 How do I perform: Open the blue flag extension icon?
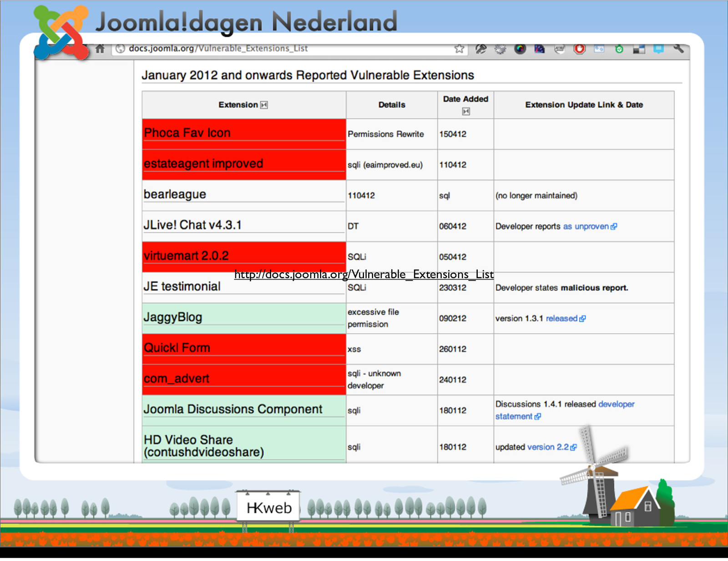pos(540,49)
